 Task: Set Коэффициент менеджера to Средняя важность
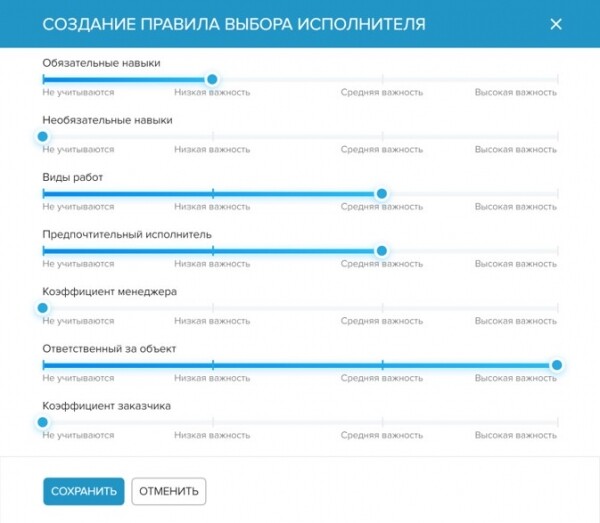point(382,308)
